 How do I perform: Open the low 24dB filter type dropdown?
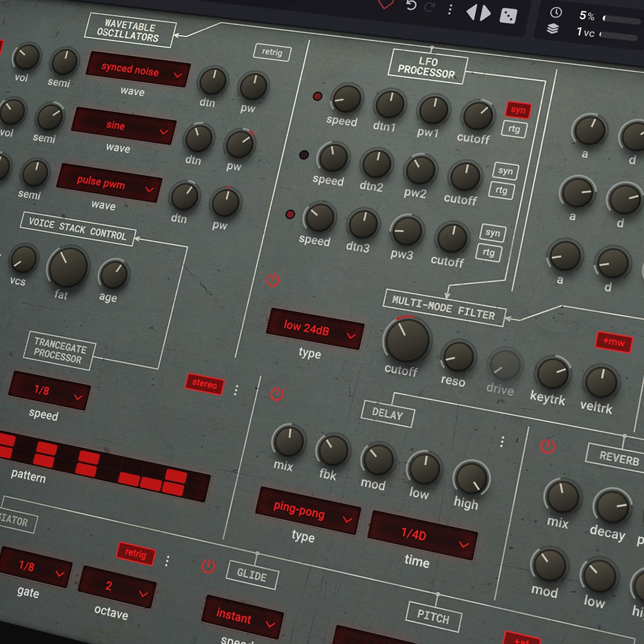point(315,329)
